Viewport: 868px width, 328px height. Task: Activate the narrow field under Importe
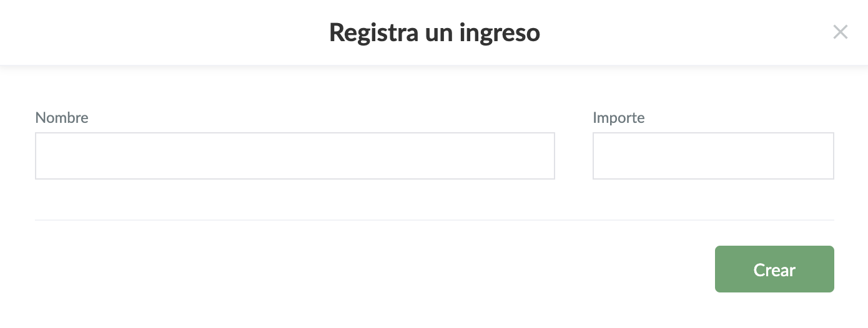(x=713, y=156)
